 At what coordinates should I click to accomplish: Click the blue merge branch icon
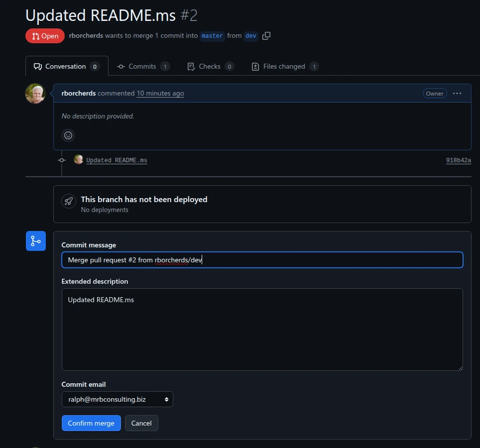point(36,241)
